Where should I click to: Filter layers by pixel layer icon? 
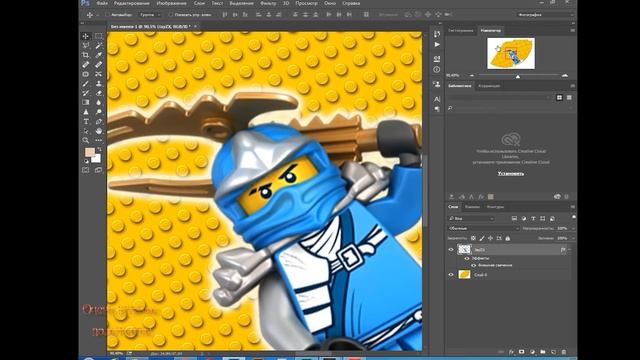514,219
